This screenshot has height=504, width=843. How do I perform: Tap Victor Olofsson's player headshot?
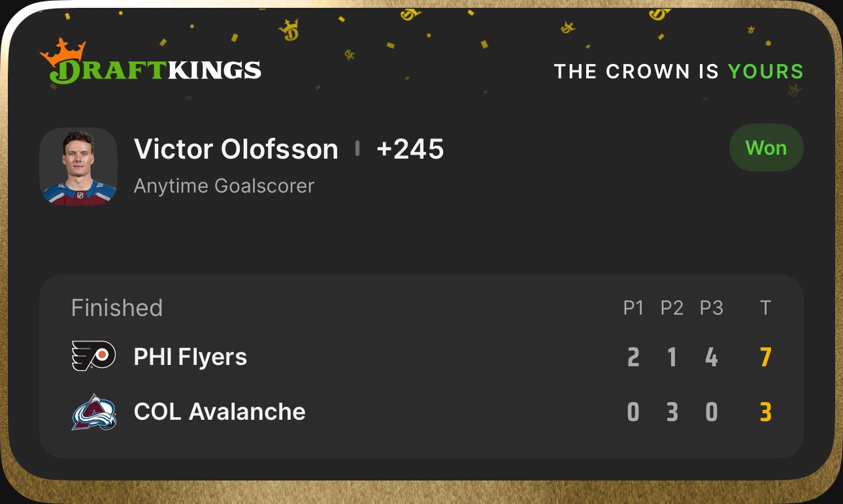pyautogui.click(x=78, y=166)
